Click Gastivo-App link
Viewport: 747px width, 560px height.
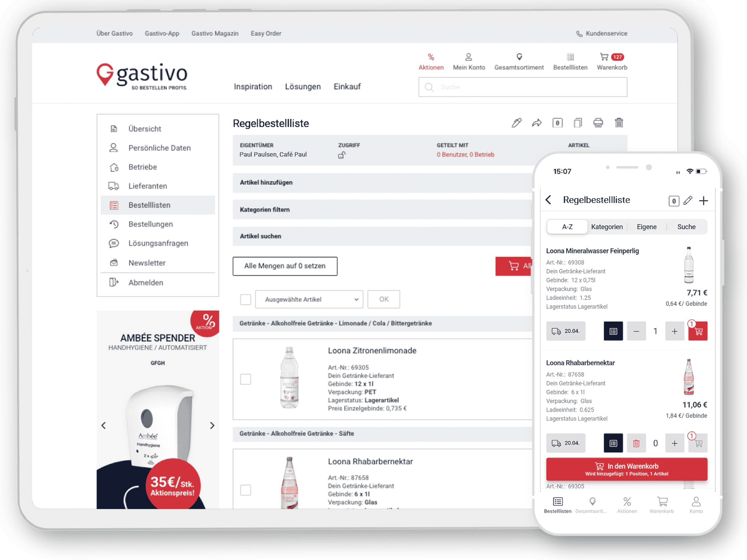point(162,33)
